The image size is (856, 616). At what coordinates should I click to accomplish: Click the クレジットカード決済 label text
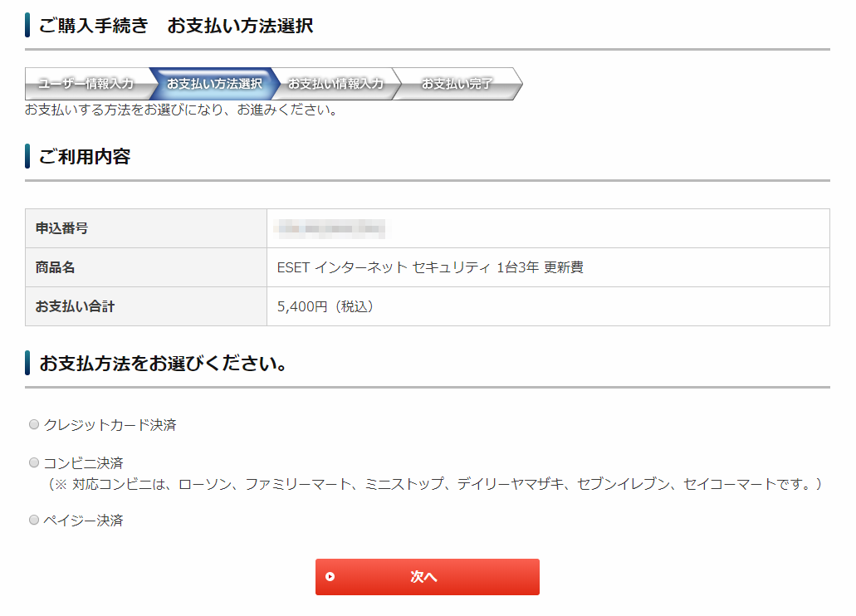point(110,425)
